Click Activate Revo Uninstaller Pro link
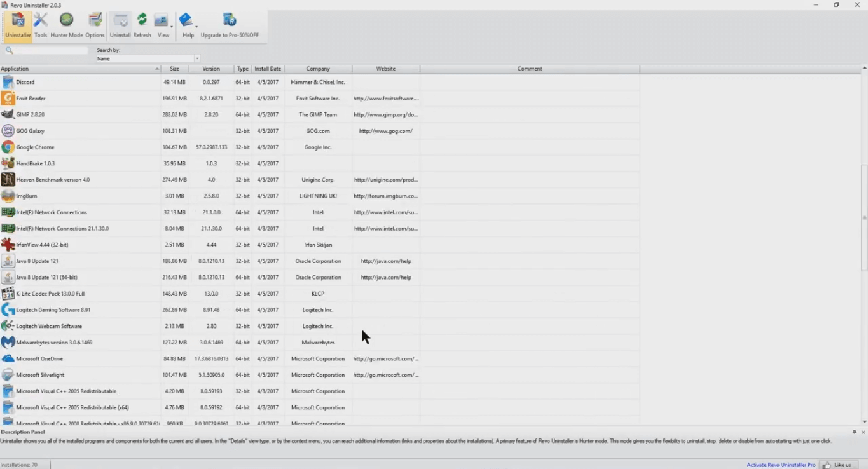 [x=781, y=465]
